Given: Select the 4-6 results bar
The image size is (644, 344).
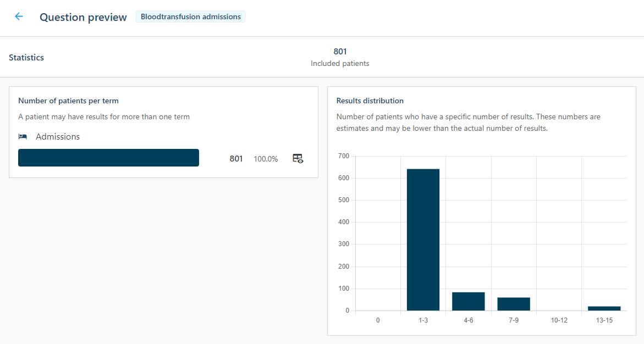Looking at the screenshot, I should click(468, 301).
